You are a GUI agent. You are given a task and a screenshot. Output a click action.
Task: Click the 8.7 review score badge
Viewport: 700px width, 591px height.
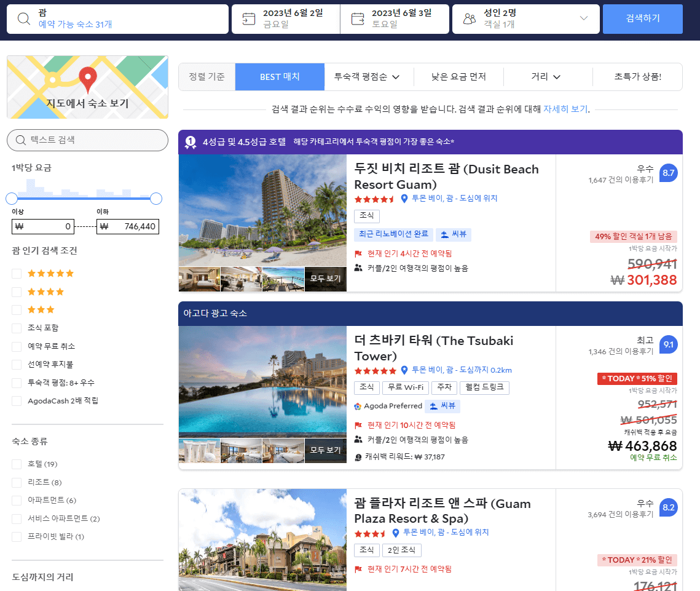(x=668, y=173)
